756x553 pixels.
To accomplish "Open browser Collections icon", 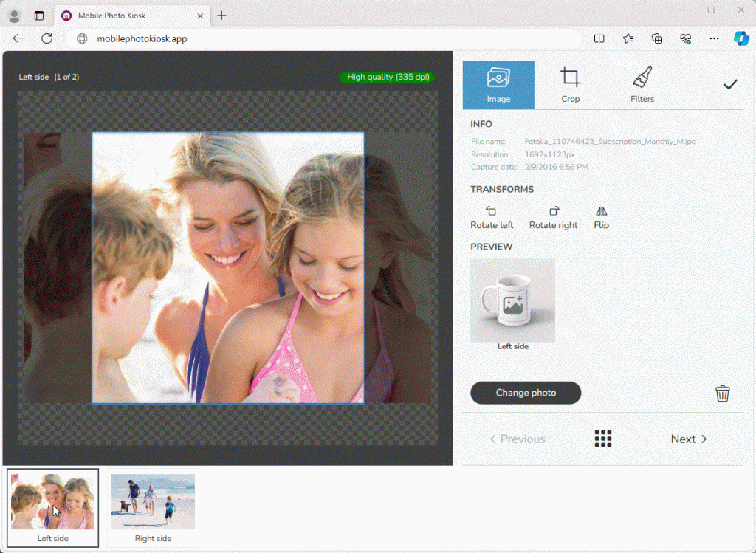I will pyautogui.click(x=657, y=38).
